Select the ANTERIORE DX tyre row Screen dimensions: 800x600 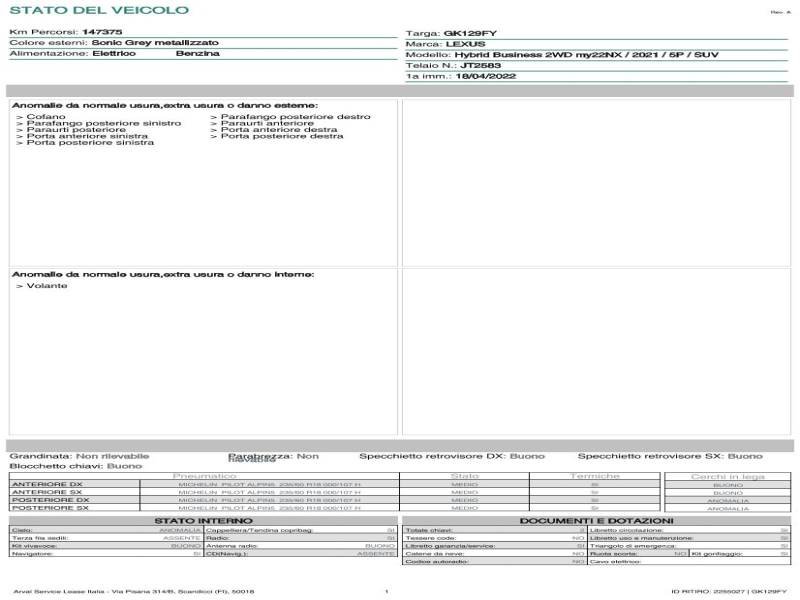point(48,485)
